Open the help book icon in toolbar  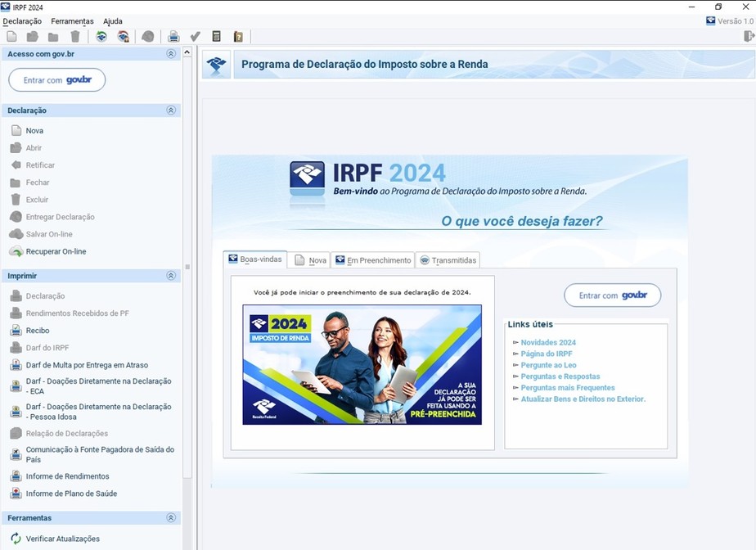pyautogui.click(x=238, y=36)
